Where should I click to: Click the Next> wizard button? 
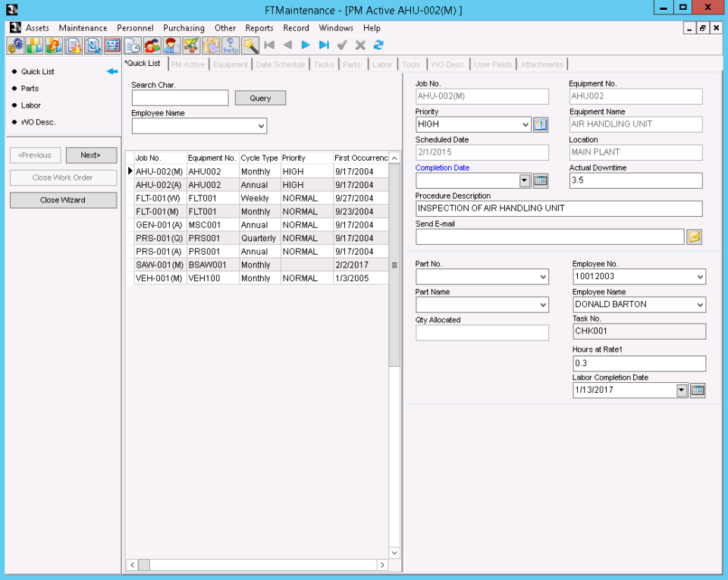pyautogui.click(x=91, y=155)
